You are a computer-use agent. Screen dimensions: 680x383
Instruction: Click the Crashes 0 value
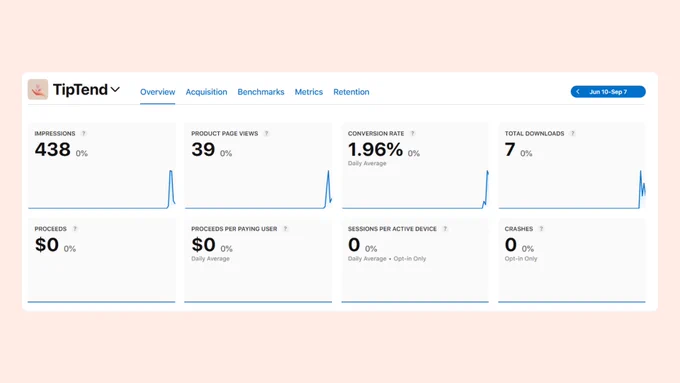(510, 245)
